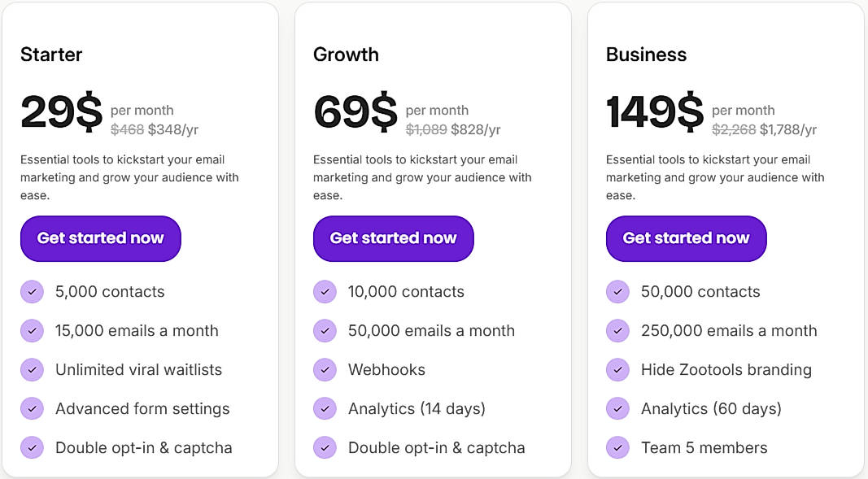Select the Business plan heading
This screenshot has width=868, height=479.
pos(646,54)
